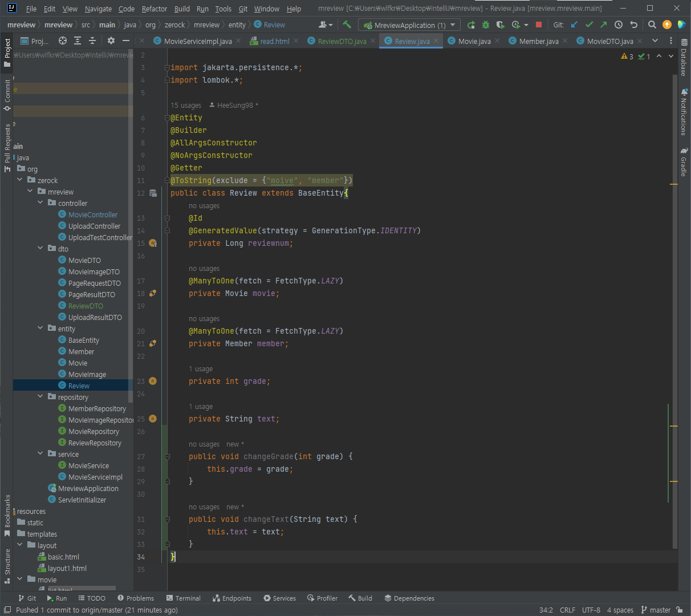Rerun MreviewApplication with the rerun icon
Viewport: 691px width, 616px height.
(x=471, y=25)
